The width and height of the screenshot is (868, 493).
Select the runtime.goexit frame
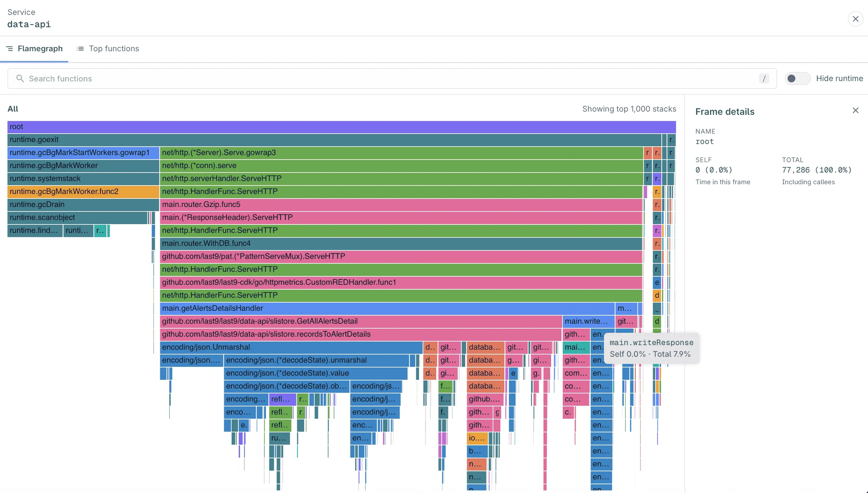coord(334,139)
